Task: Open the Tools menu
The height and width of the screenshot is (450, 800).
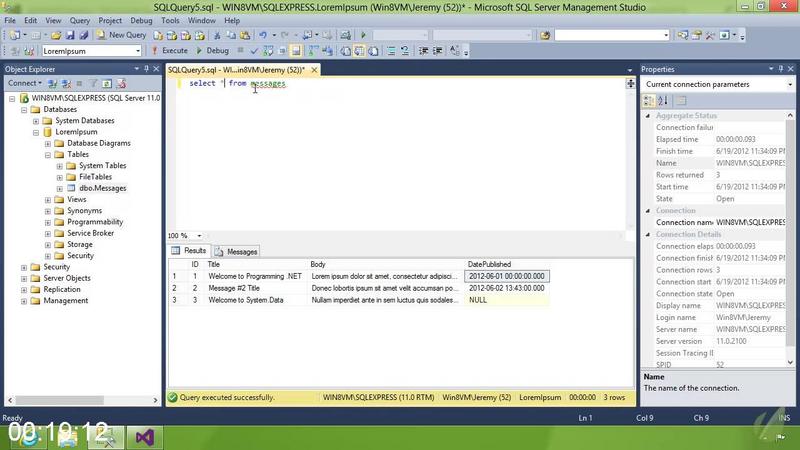Action: [170, 20]
